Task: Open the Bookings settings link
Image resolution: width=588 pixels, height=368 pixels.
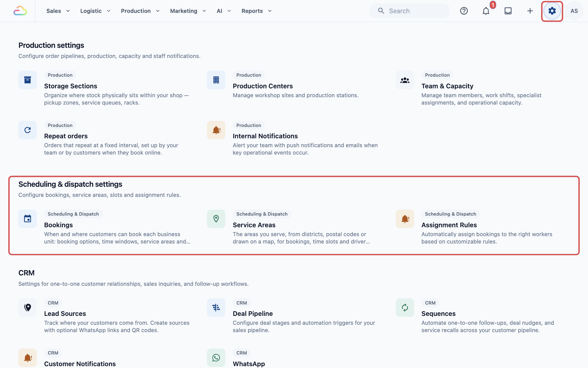Action: [58, 225]
